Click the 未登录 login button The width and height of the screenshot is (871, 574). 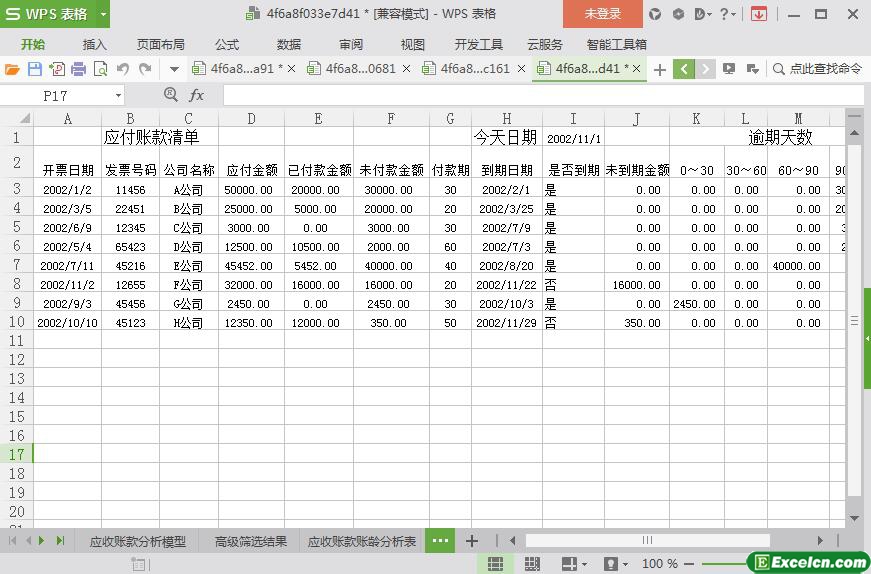[x=603, y=14]
